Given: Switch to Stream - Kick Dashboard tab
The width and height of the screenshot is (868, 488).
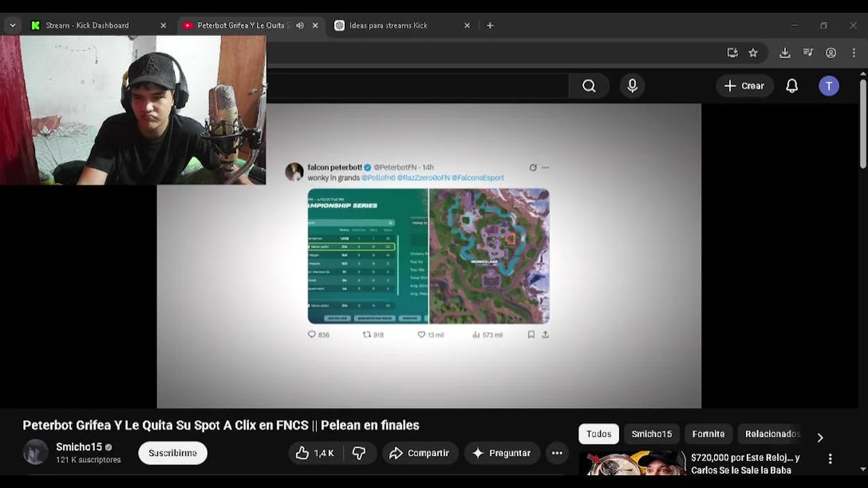Looking at the screenshot, I should pyautogui.click(x=87, y=25).
